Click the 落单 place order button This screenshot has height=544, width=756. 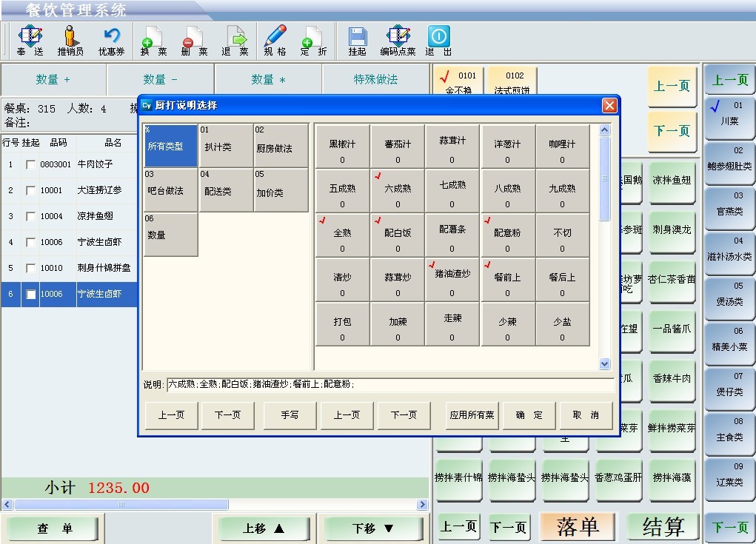click(x=578, y=527)
